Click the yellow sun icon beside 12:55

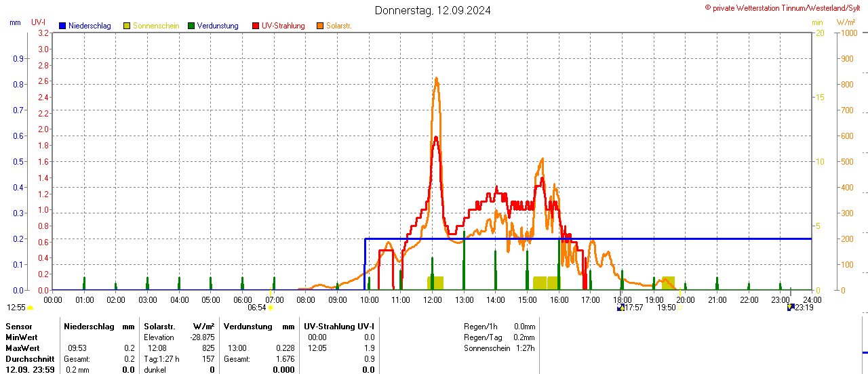pos(30,308)
